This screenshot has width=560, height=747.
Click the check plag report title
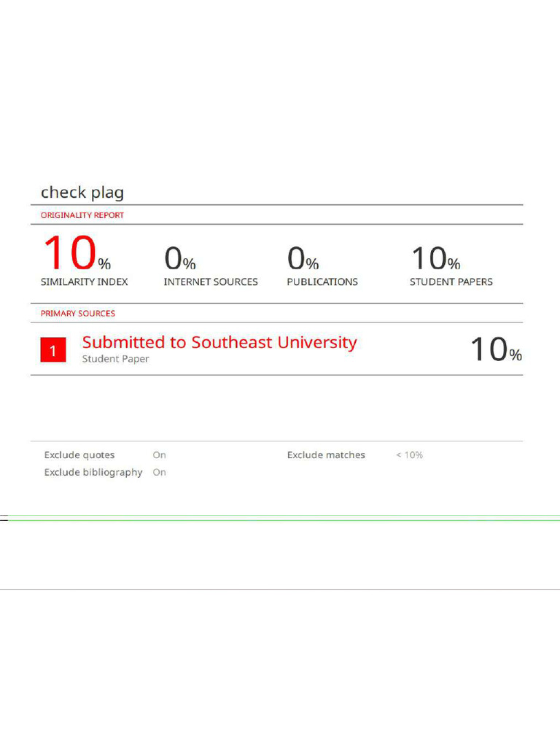coord(82,193)
